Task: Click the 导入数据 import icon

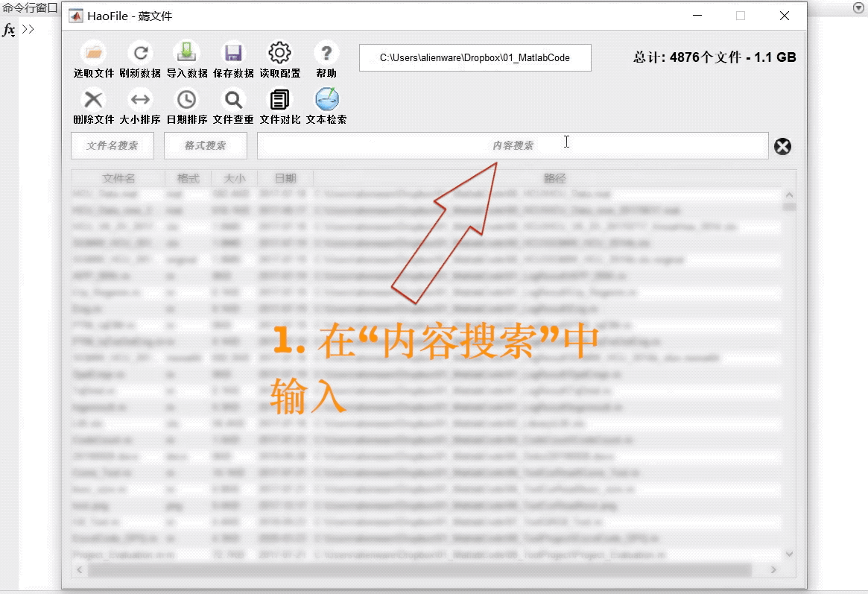Action: pos(186,53)
